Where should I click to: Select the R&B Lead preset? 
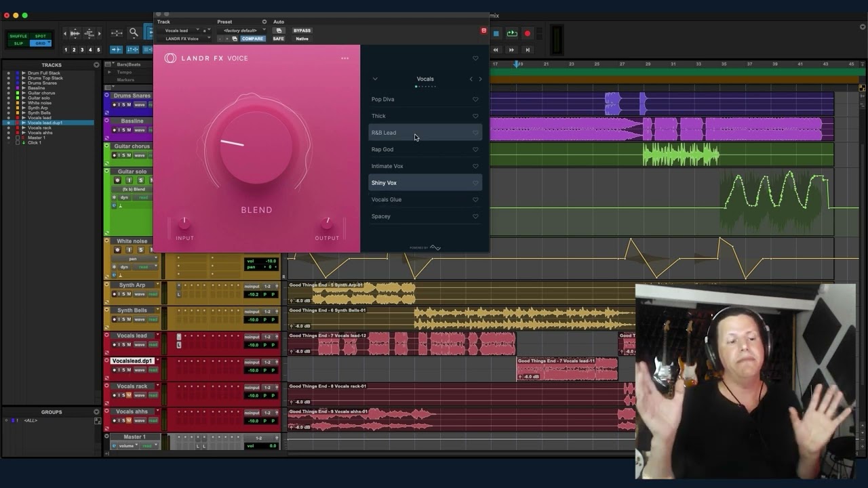tap(425, 133)
